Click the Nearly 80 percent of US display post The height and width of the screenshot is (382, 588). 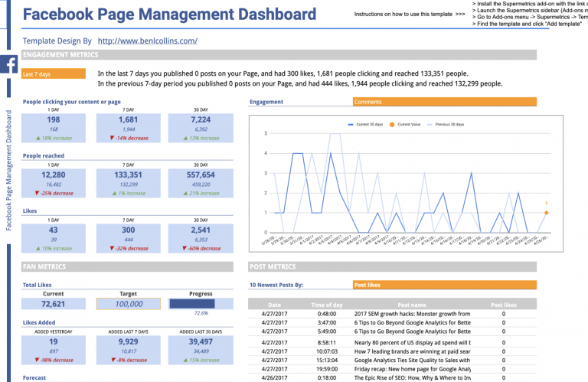click(412, 343)
